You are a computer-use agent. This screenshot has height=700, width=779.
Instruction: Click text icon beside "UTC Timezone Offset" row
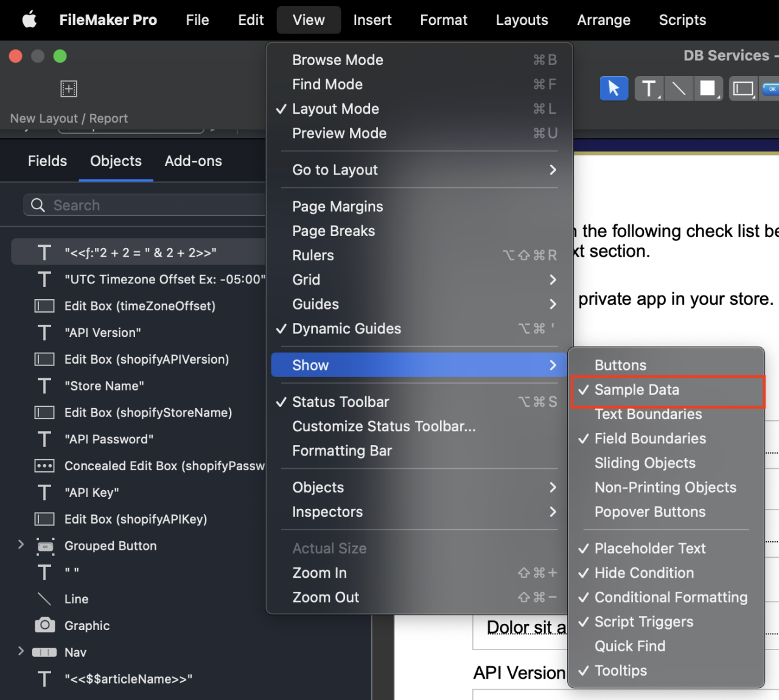click(44, 280)
